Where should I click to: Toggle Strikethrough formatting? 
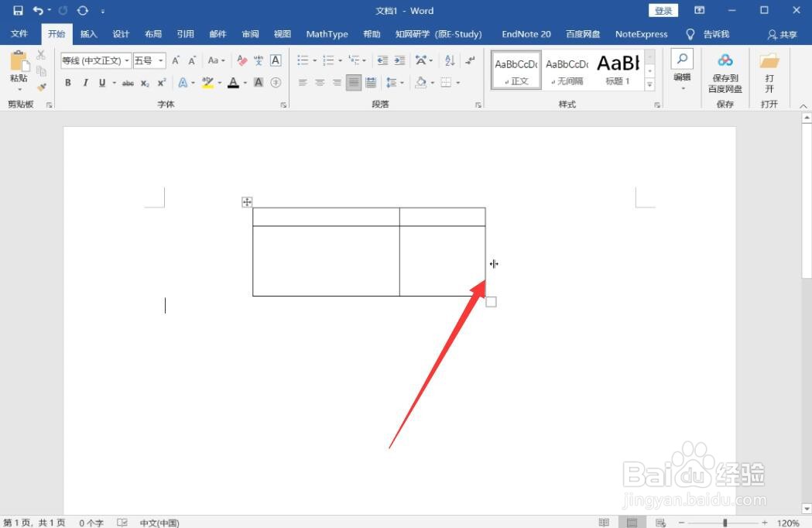pos(128,82)
